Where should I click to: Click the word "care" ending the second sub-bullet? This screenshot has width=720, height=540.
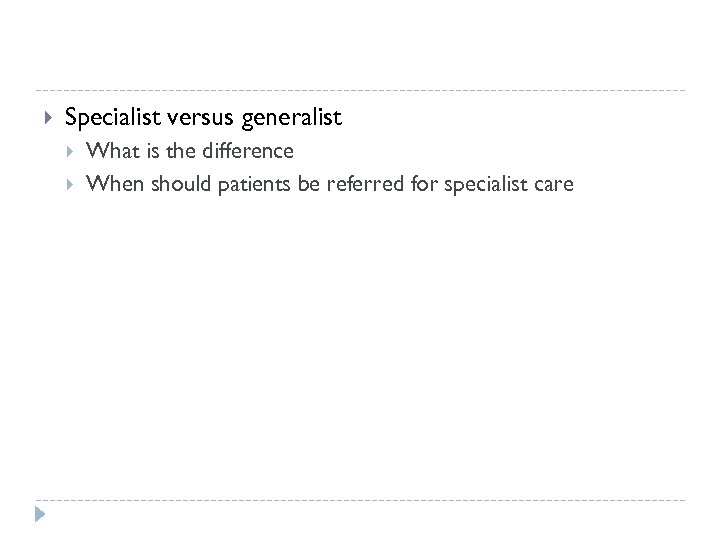554,184
